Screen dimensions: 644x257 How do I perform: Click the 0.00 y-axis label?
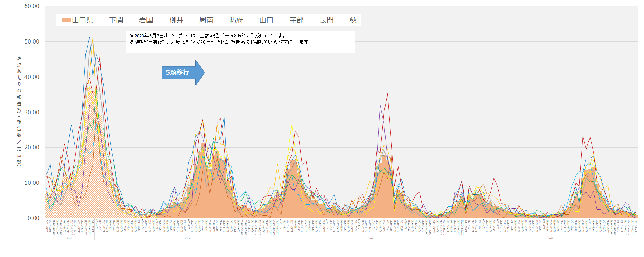[x=33, y=218]
